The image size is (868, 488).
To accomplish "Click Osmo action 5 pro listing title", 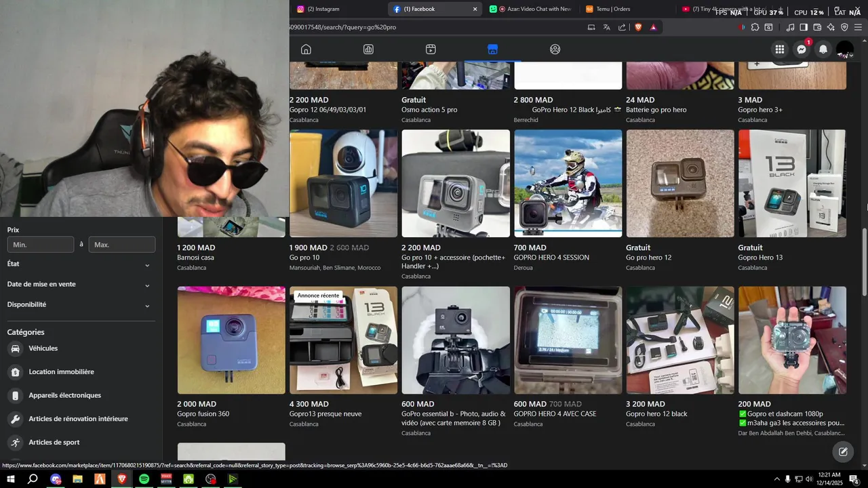I will tap(429, 110).
